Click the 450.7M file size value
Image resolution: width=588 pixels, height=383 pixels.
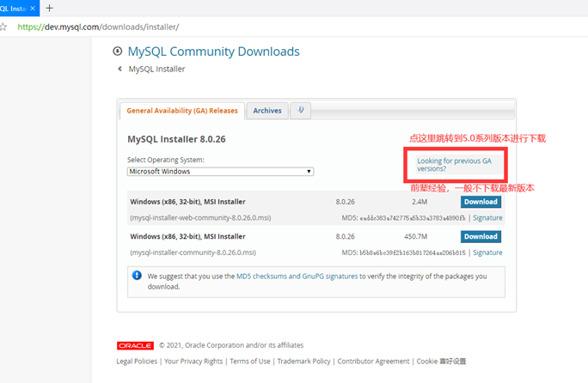416,236
